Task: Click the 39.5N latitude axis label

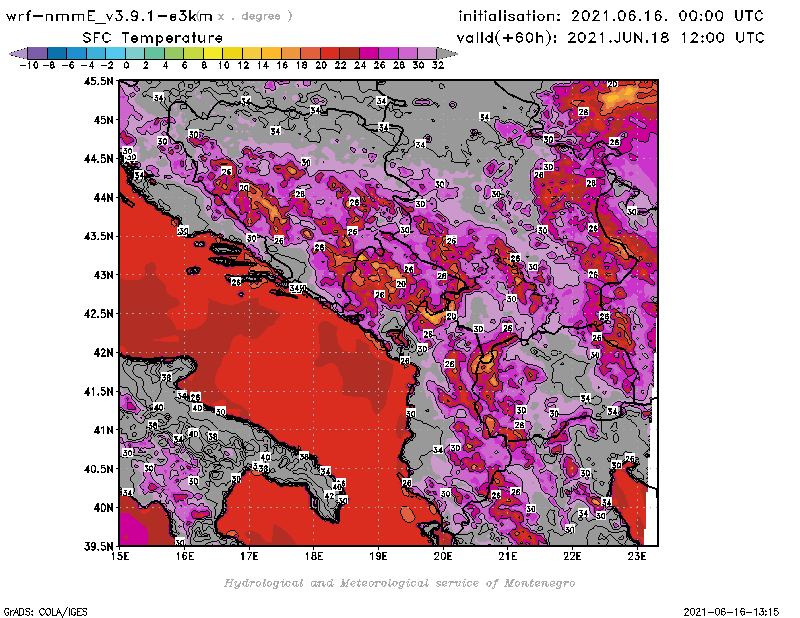Action: click(98, 547)
